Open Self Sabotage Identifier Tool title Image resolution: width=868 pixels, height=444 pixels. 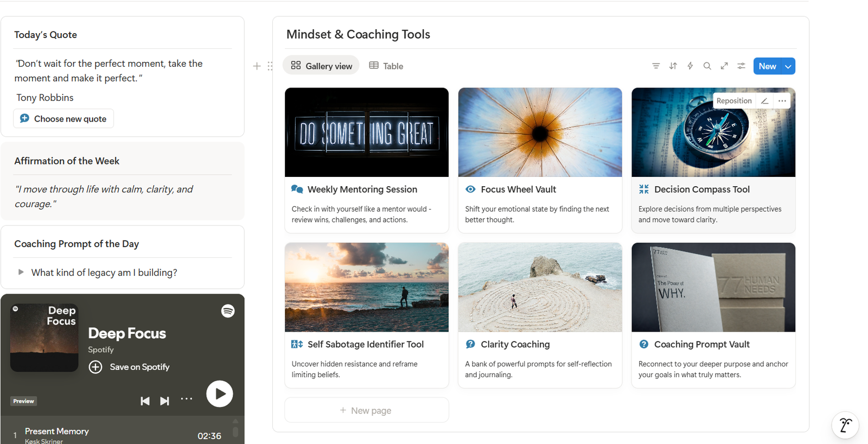366,344
